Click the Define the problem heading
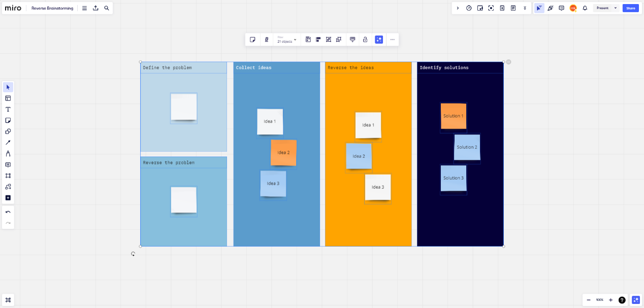This screenshot has height=308, width=644. (x=168, y=67)
